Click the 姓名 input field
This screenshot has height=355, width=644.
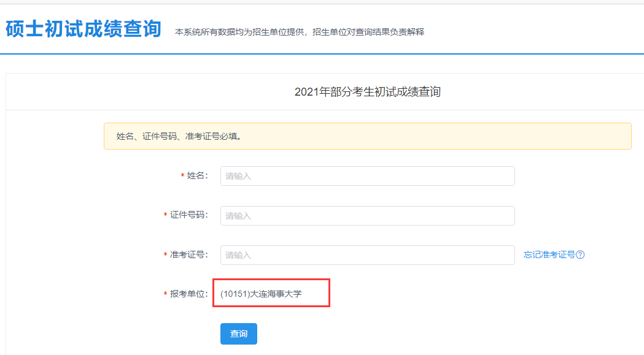[x=367, y=176]
